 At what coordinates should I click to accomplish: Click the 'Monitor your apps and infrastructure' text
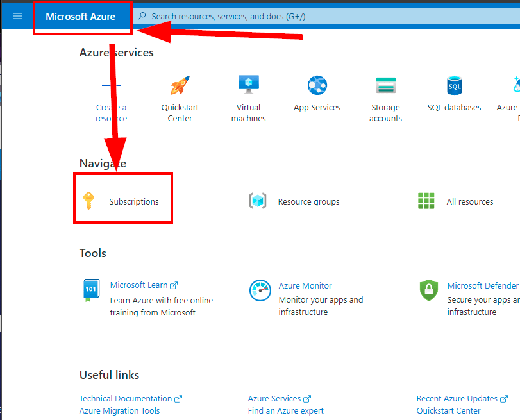coord(321,306)
